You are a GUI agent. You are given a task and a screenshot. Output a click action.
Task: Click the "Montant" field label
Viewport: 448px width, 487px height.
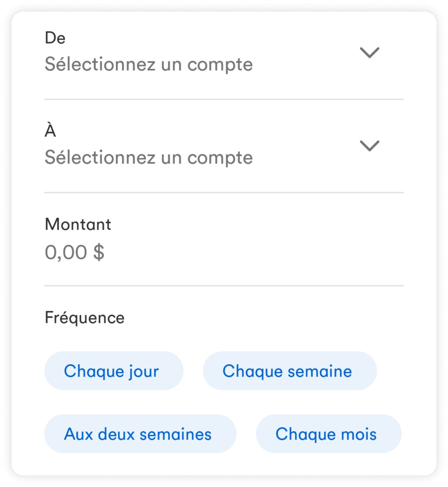(x=77, y=224)
